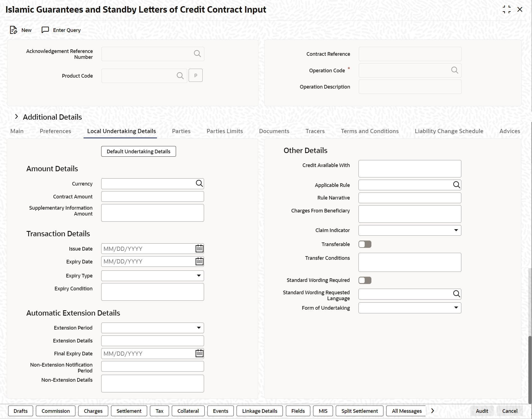Click Charges From Beneficiary text area

(x=410, y=214)
